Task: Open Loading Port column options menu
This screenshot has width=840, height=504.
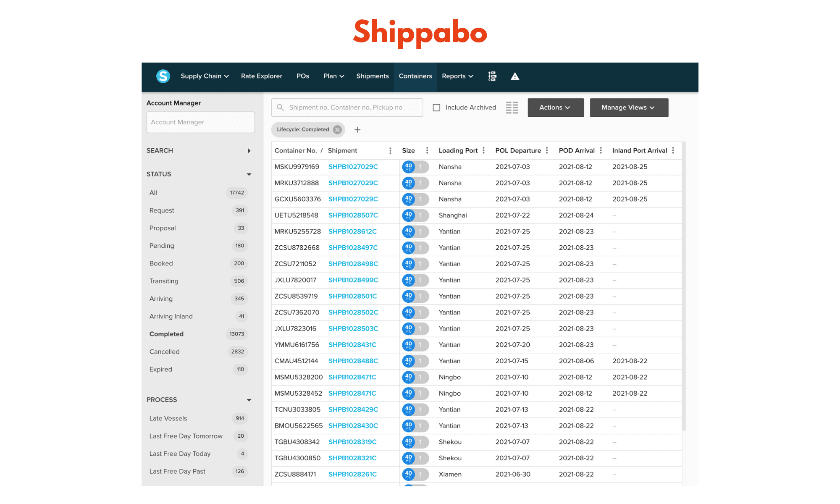Action: (484, 150)
